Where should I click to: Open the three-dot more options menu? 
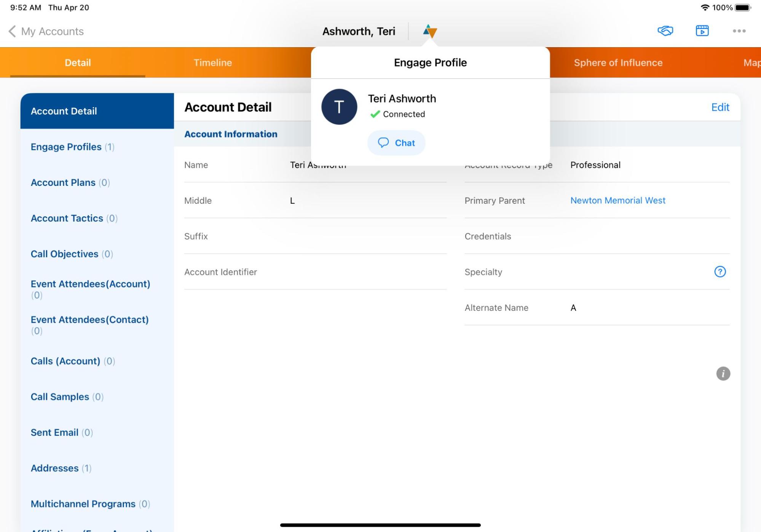(x=739, y=31)
